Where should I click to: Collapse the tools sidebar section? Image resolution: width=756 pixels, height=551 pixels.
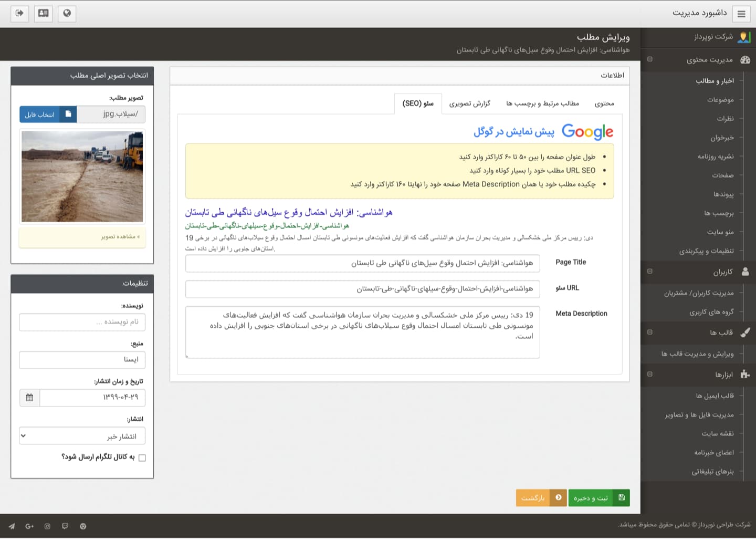click(650, 374)
